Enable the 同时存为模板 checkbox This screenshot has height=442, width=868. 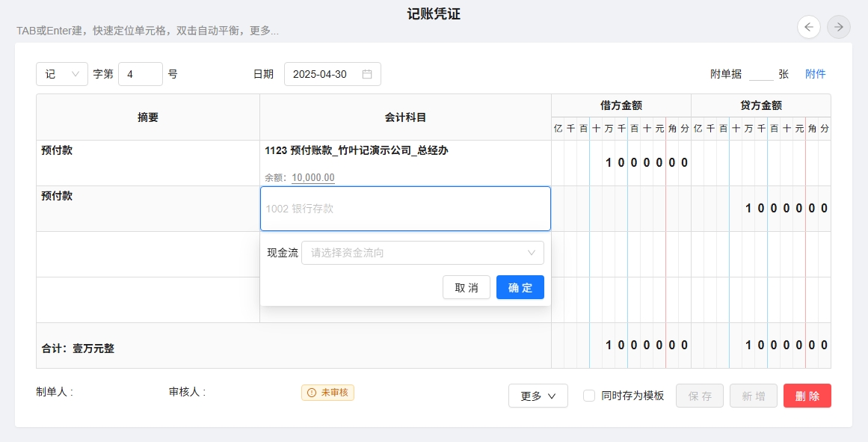coord(589,396)
